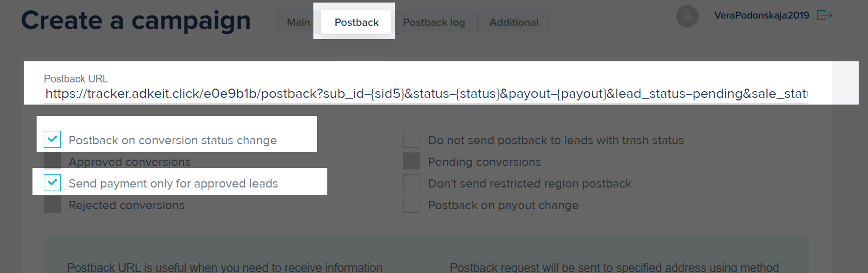Click the Create a campaign heading
The image size is (868, 273).
pos(136,21)
